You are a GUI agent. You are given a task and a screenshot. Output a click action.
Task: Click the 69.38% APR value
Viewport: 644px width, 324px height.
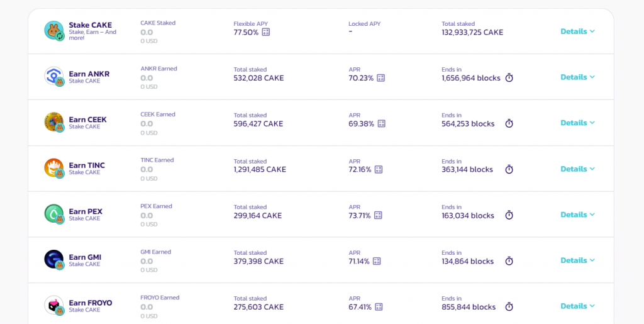tap(362, 123)
